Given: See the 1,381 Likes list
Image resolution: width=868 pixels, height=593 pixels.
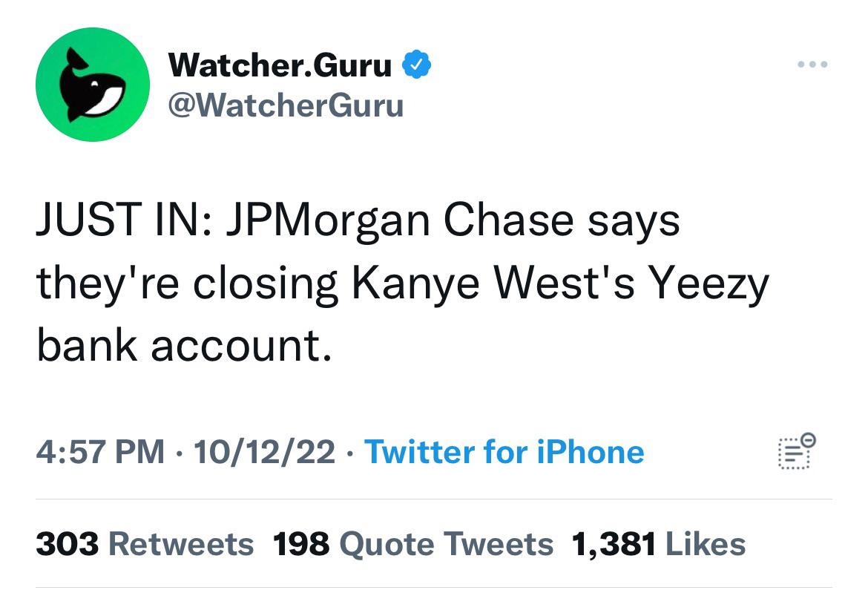Looking at the screenshot, I should point(656,543).
